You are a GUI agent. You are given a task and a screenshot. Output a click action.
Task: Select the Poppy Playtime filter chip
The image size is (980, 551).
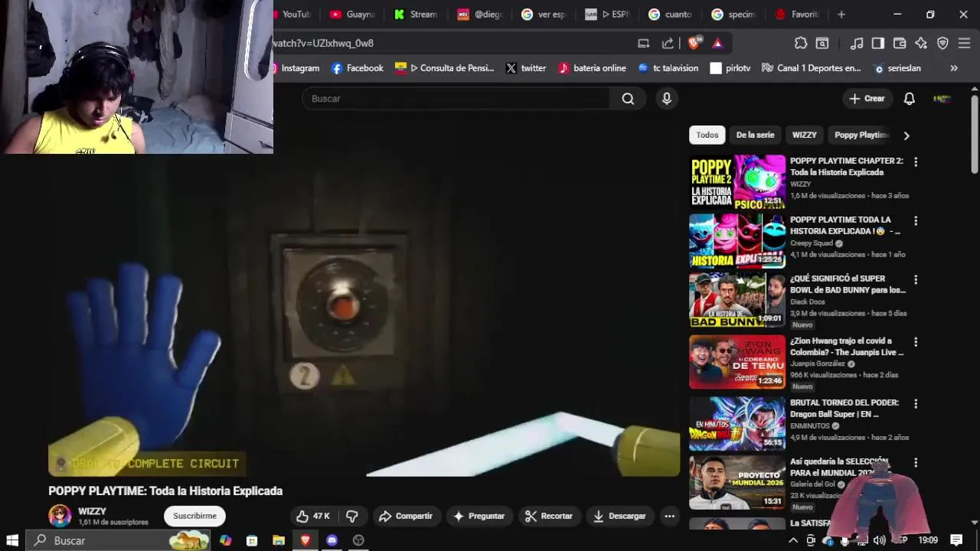861,135
